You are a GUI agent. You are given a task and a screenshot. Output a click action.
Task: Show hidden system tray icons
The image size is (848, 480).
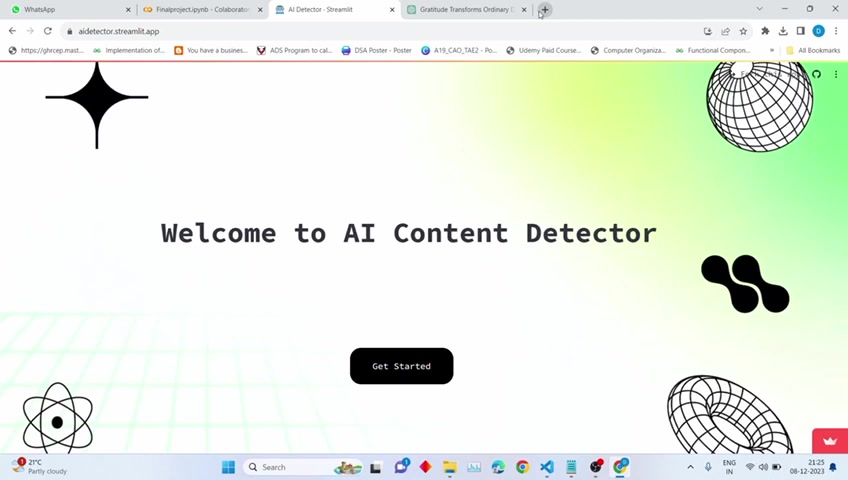pos(691,467)
